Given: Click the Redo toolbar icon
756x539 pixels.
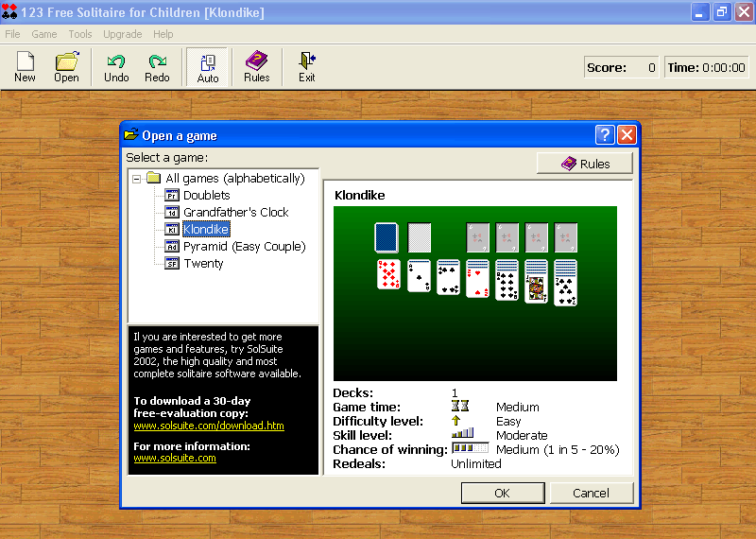Looking at the screenshot, I should coord(157,66).
